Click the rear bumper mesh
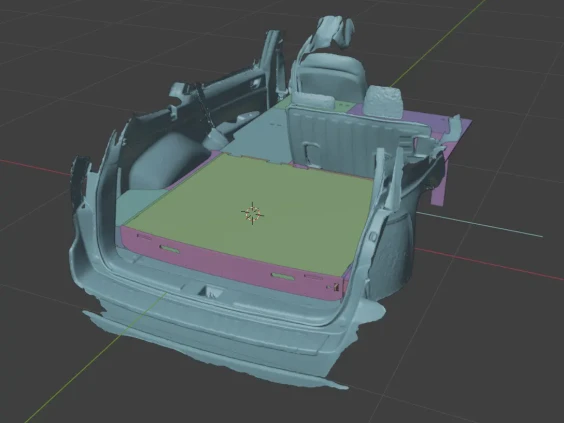 click(223, 345)
